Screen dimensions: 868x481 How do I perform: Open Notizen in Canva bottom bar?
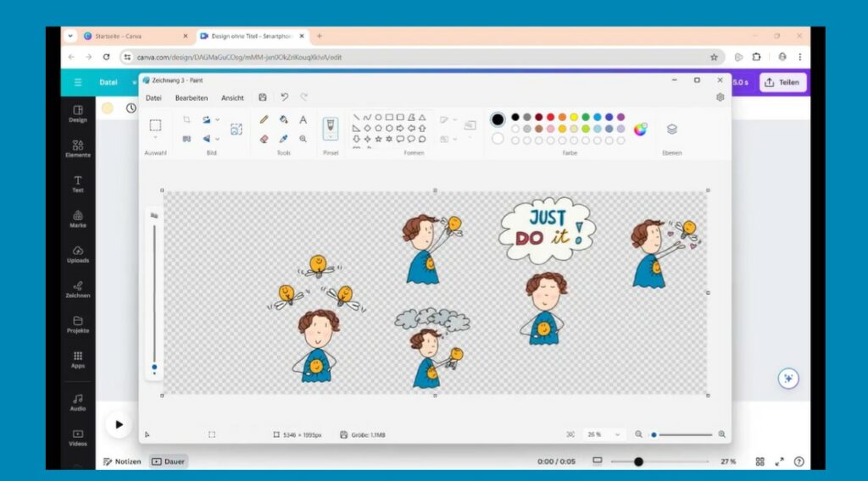[122, 462]
